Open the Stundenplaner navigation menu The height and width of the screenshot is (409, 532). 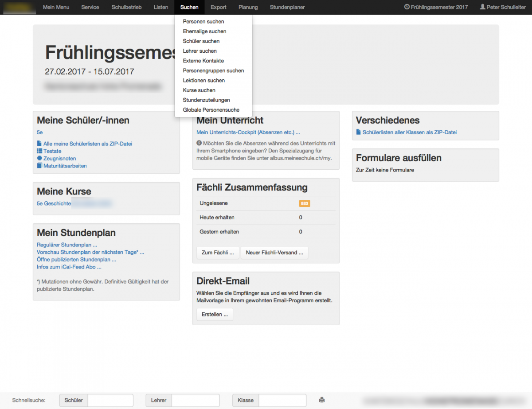tap(287, 7)
